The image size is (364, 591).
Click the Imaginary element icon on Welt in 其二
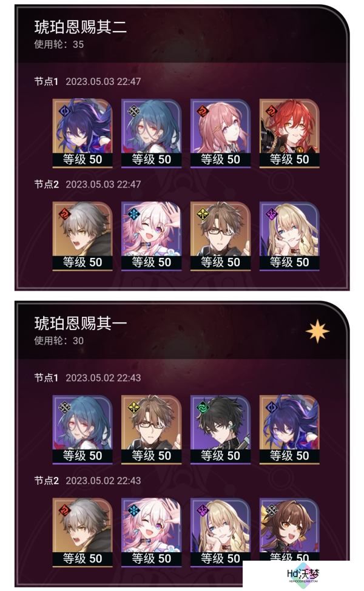(203, 214)
